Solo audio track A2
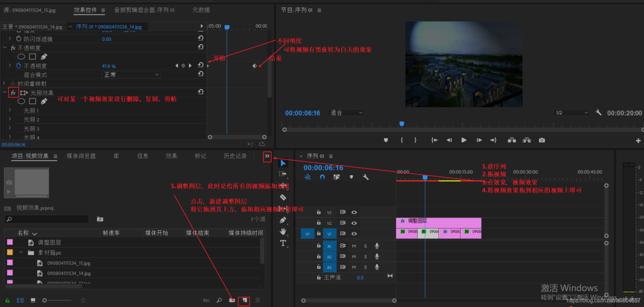Screen dimensions: 644x307 coord(366,256)
